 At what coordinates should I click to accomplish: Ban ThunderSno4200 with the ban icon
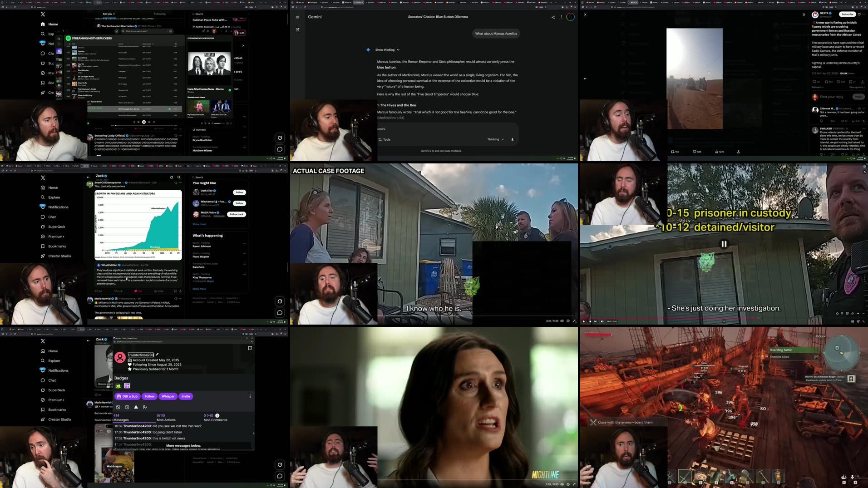click(118, 407)
